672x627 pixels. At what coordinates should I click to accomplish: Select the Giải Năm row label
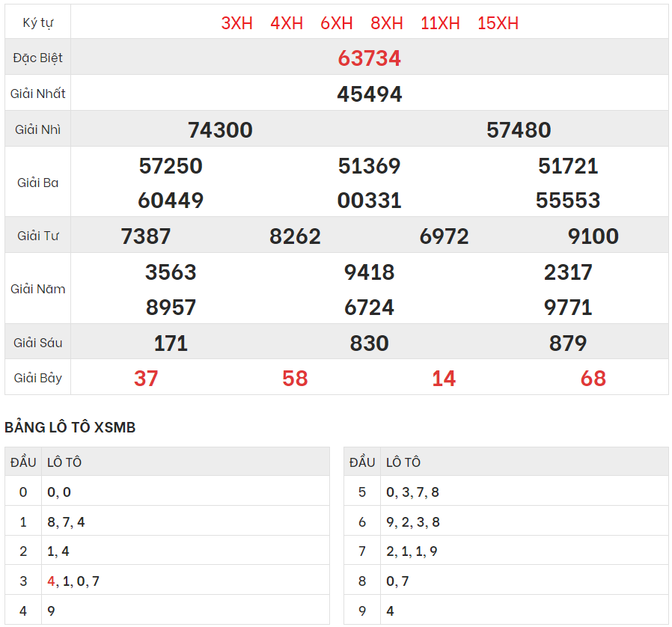(x=38, y=289)
